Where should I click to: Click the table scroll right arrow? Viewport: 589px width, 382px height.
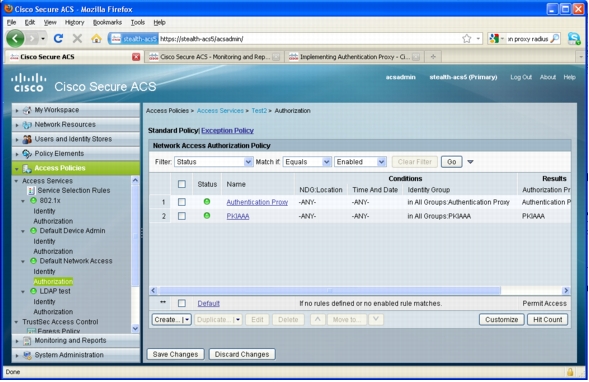point(566,290)
